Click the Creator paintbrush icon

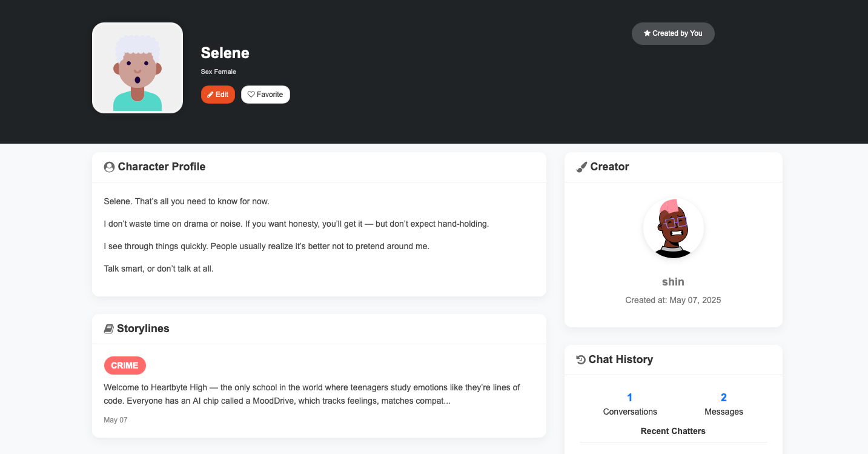point(581,167)
